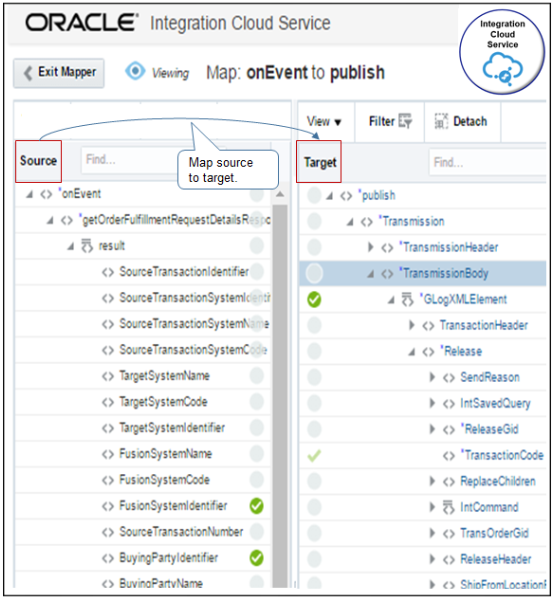Click the element icon of onEvent
Image resolution: width=554 pixels, height=599 pixels.
(x=46, y=194)
